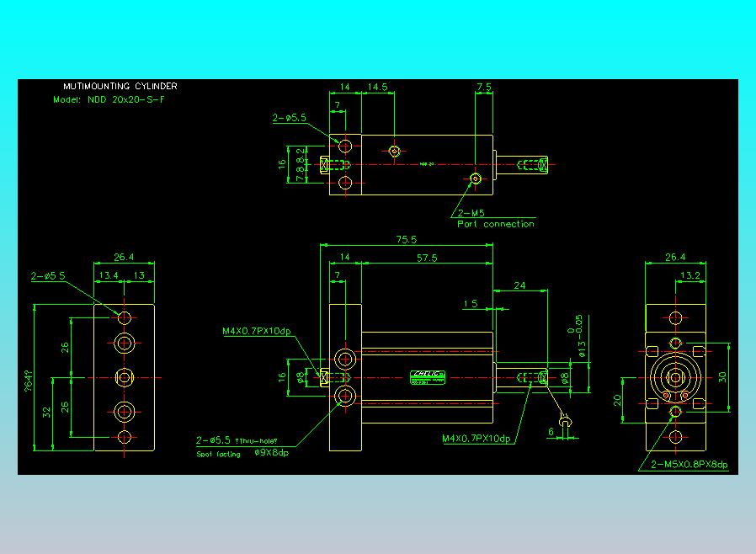
Task: Click the 26.4 width dimension in right view
Action: coord(675,257)
